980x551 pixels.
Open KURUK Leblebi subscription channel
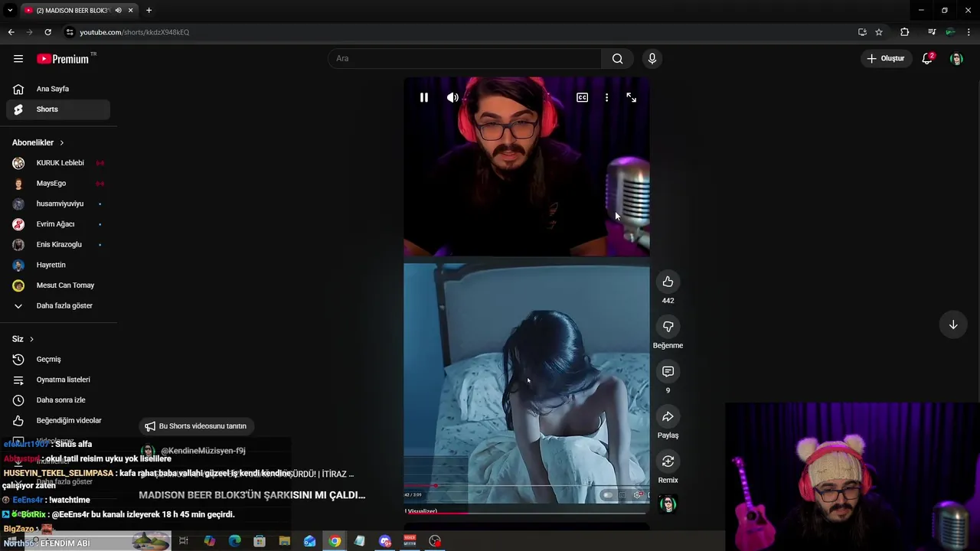click(58, 163)
